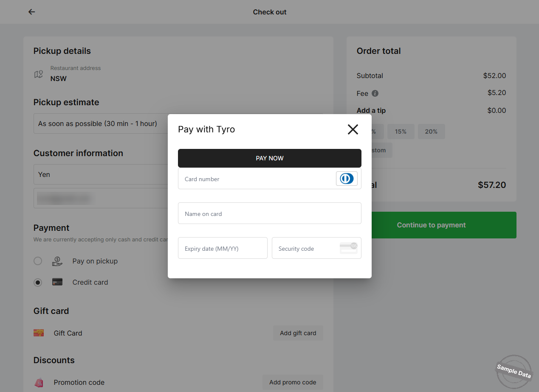Click the Card number field
The width and height of the screenshot is (539, 392).
click(270, 179)
